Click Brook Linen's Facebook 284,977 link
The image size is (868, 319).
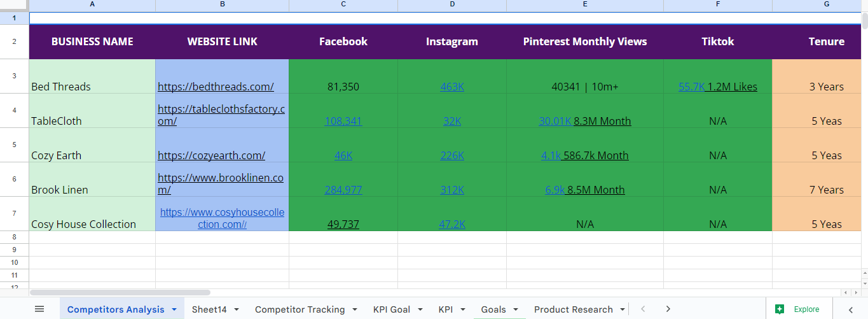click(343, 190)
